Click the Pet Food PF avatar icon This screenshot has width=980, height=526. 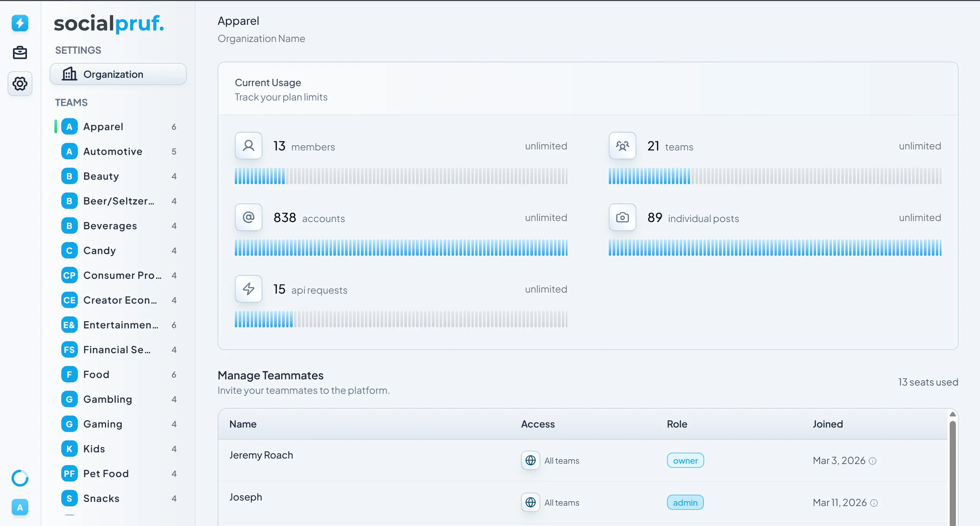click(x=69, y=474)
